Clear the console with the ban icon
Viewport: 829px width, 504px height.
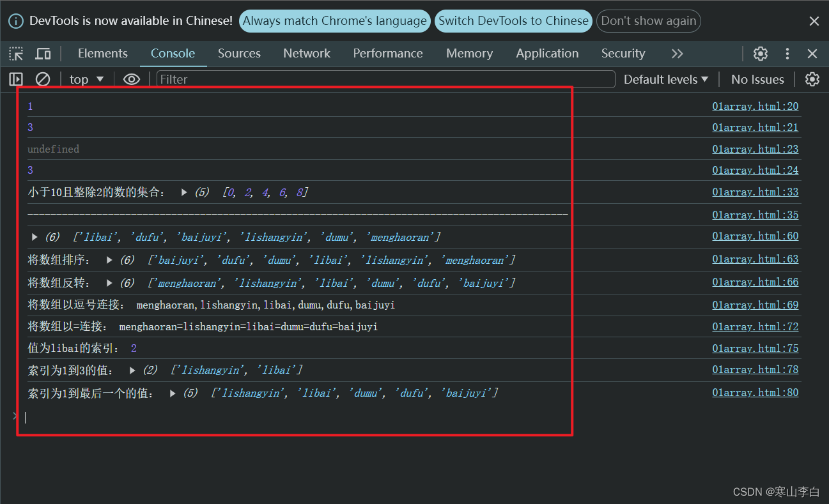tap(43, 79)
